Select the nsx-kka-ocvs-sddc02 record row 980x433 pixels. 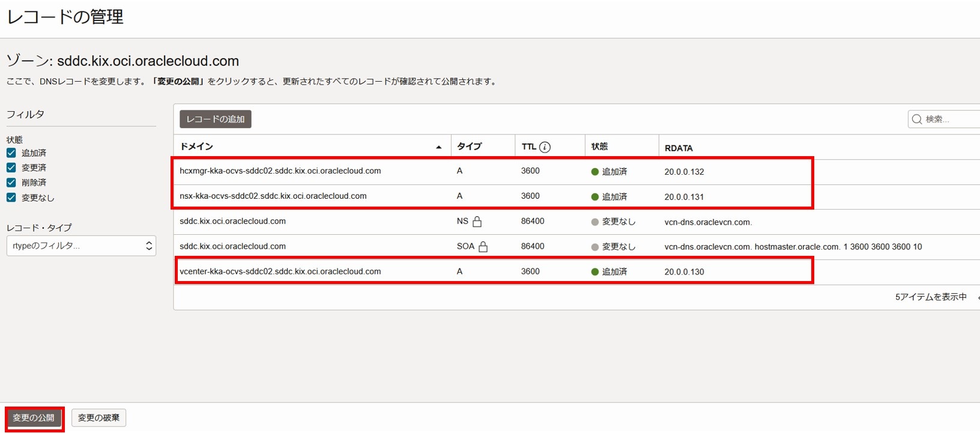(x=273, y=196)
